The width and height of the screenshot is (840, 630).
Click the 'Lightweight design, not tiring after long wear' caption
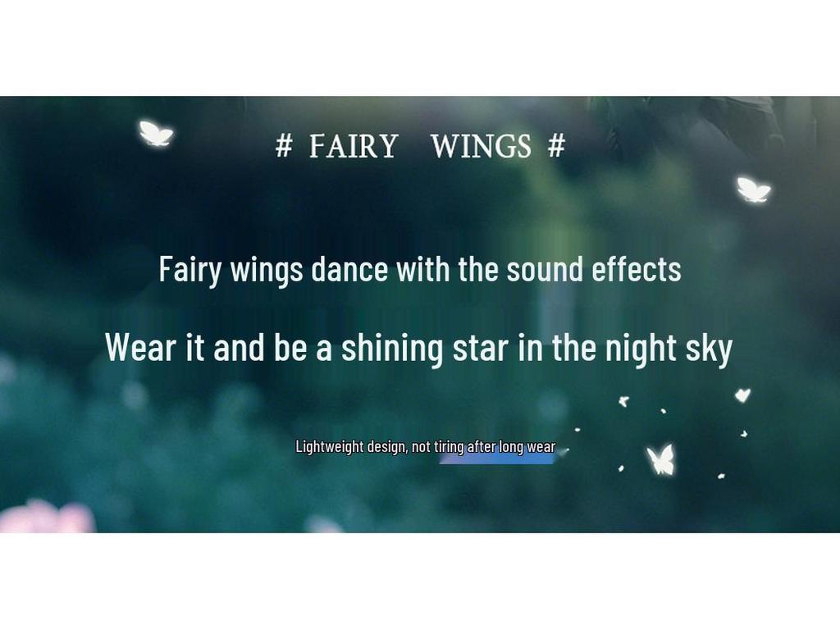426,447
